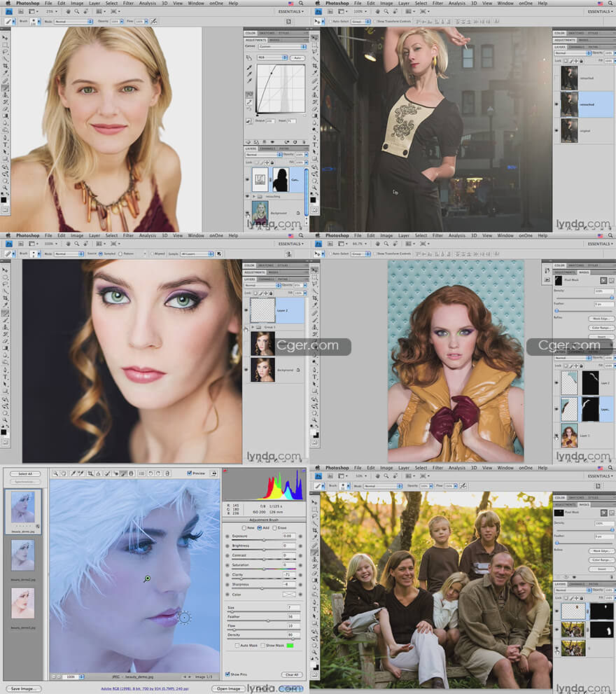Click Spotlight search icon in the blonde portrait window

[301, 3]
